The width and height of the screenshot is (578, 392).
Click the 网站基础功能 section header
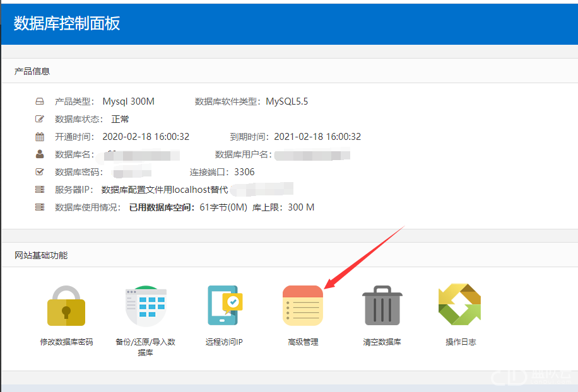(x=41, y=255)
